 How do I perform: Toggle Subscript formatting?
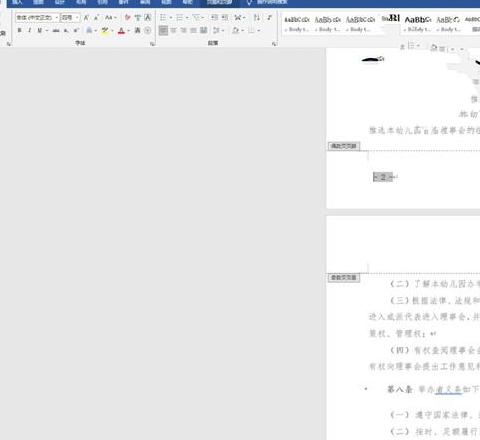(x=66, y=31)
